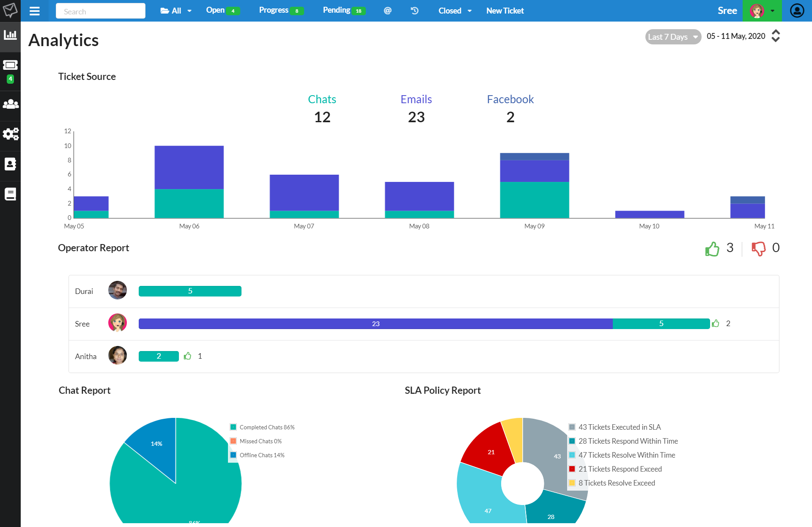Click the red thumbs-down total icon
This screenshot has height=527, width=812.
[x=758, y=249]
